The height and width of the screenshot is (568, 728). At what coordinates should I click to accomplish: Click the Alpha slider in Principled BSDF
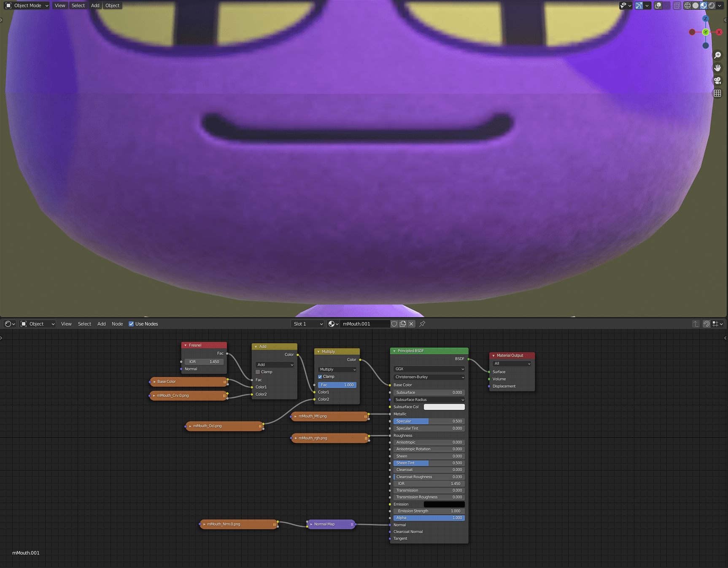coord(429,518)
